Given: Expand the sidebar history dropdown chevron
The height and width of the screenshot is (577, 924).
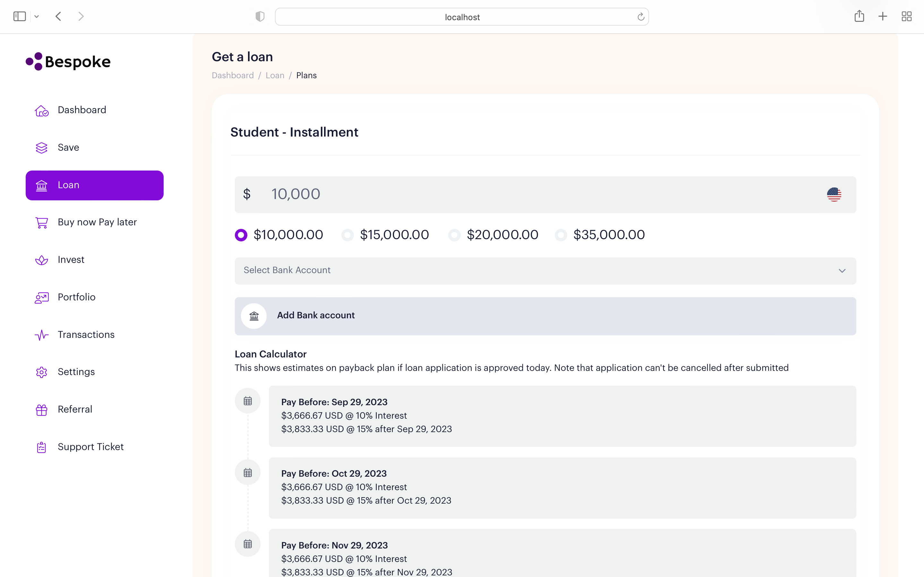Looking at the screenshot, I should coord(37,16).
